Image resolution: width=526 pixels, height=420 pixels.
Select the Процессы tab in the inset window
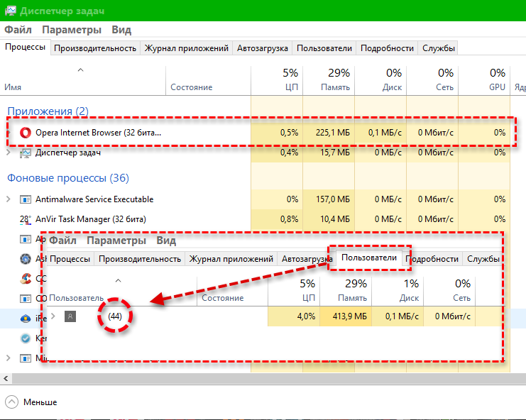click(70, 259)
